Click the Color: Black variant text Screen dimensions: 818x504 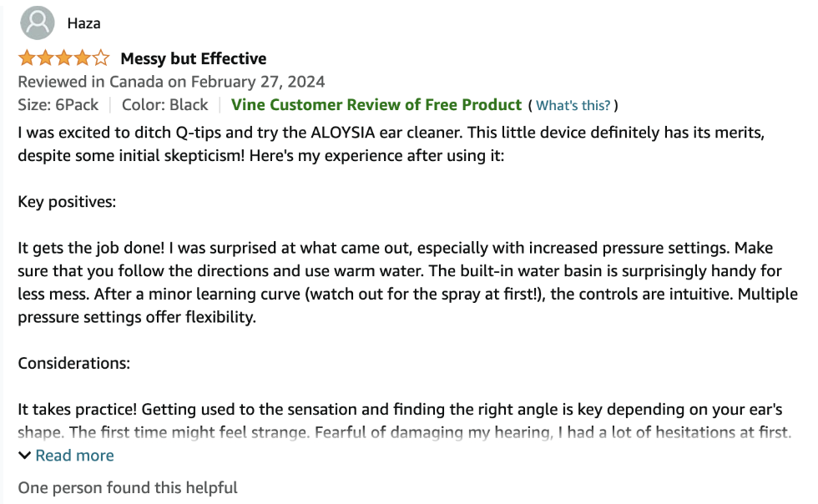pos(165,105)
